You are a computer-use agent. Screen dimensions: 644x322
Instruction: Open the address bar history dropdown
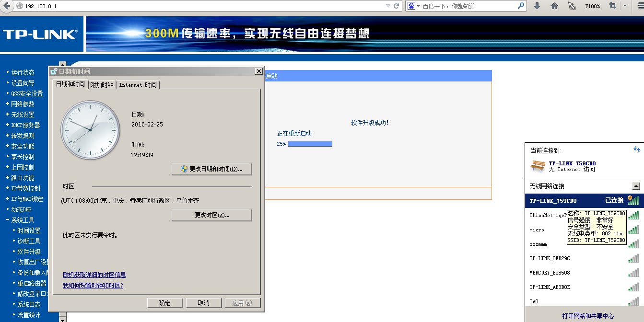tap(388, 6)
